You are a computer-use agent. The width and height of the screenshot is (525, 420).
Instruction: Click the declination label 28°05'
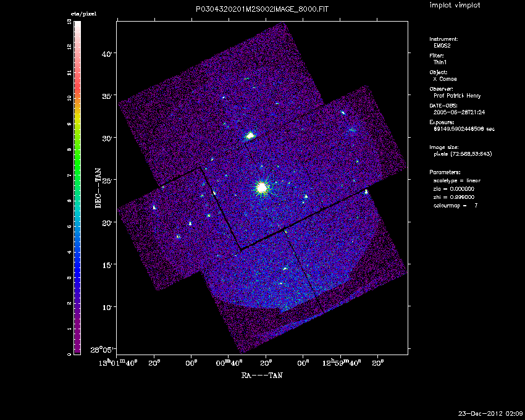coord(103,350)
